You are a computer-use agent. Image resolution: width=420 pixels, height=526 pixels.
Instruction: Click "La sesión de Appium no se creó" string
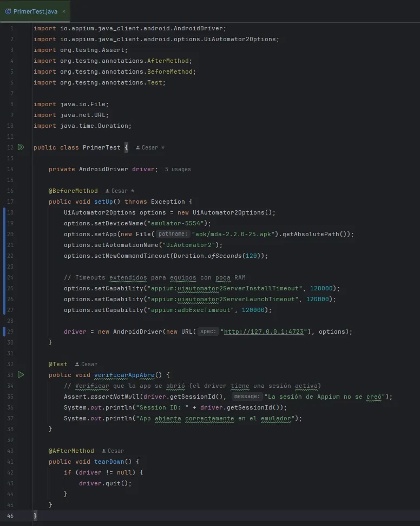(x=325, y=397)
